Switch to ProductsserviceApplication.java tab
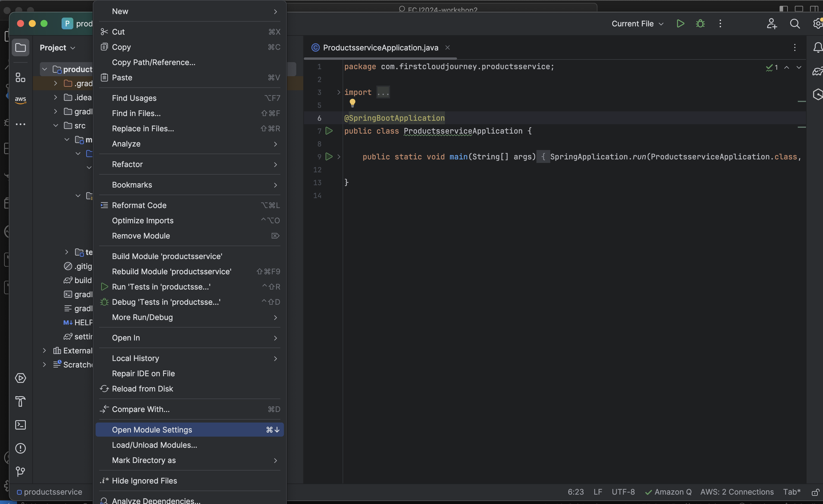 click(380, 47)
